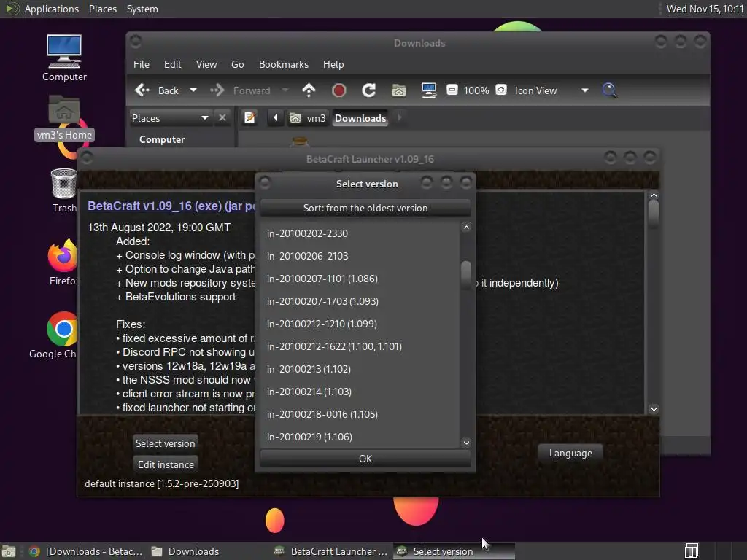The height and width of the screenshot is (560, 747).
Task: Click the Computer toolbar icon
Action: click(429, 90)
